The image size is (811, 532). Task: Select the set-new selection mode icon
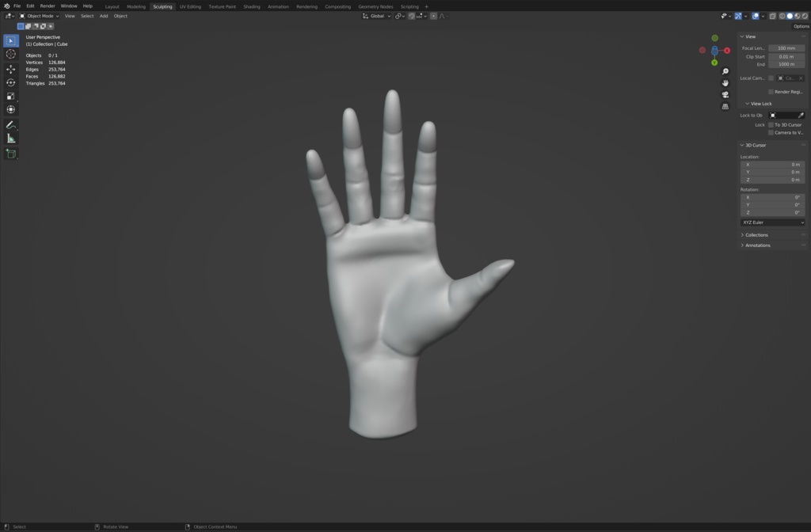[21, 26]
